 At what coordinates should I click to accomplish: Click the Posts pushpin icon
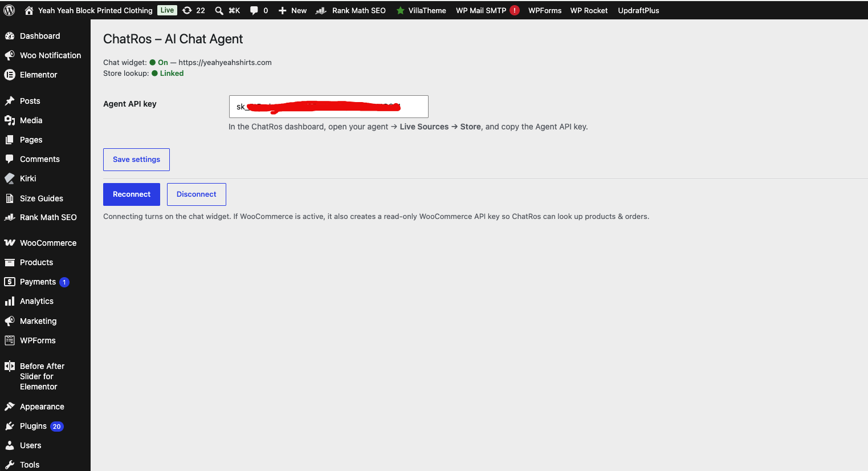pyautogui.click(x=10, y=101)
